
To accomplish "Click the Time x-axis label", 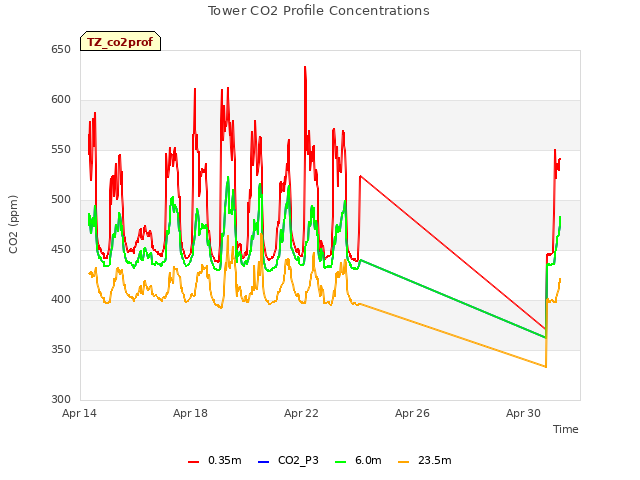I will pyautogui.click(x=565, y=429).
